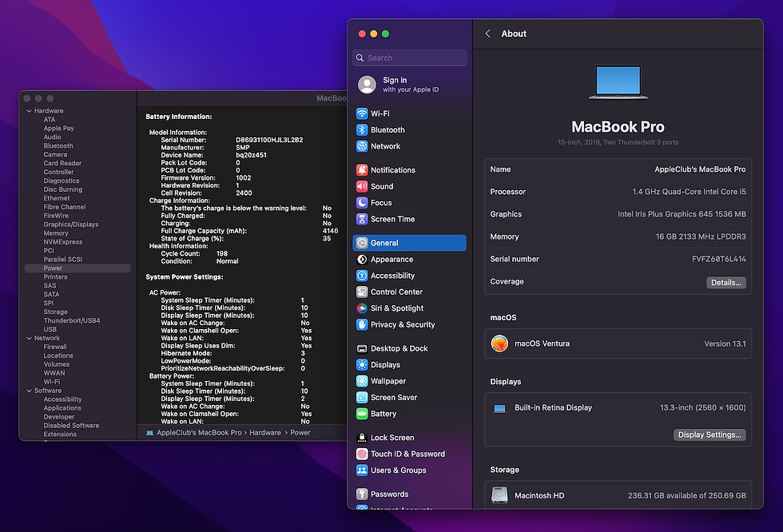Viewport: 783px width, 532px height.
Task: Open the Battery icon in sidebar
Action: pos(362,414)
